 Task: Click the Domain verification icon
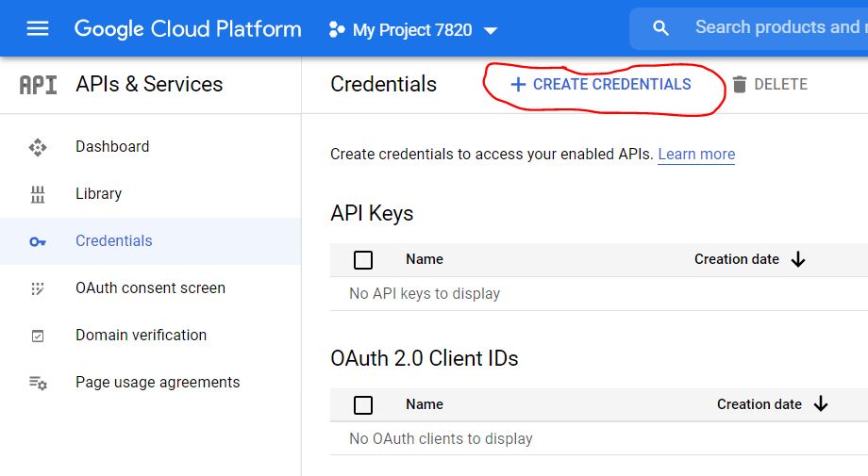(38, 336)
